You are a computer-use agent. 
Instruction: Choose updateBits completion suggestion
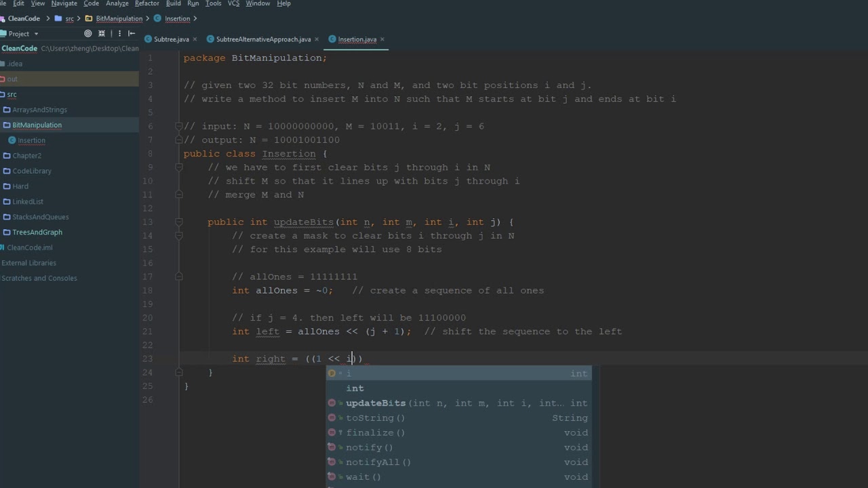(x=458, y=403)
